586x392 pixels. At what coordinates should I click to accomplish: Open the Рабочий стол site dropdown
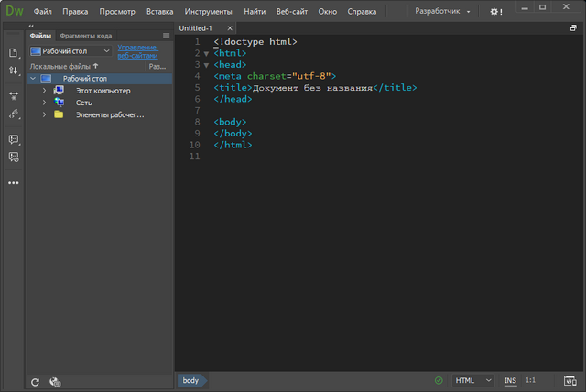pyautogui.click(x=70, y=51)
